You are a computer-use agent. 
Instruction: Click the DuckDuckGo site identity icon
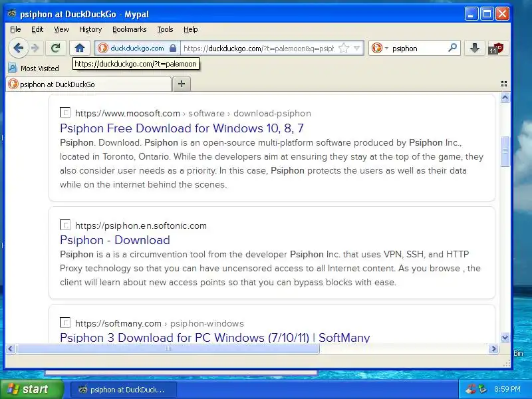click(x=102, y=48)
